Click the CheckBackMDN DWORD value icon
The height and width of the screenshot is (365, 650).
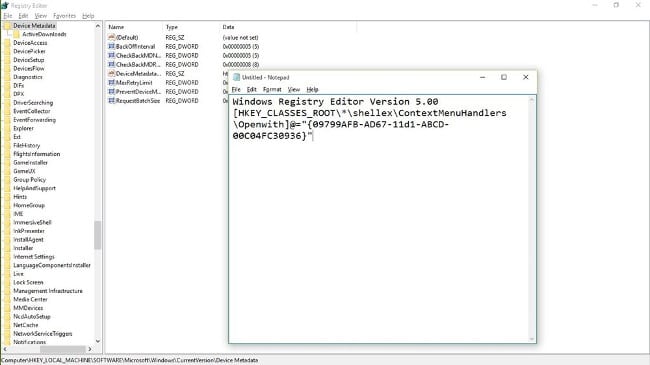pos(111,55)
